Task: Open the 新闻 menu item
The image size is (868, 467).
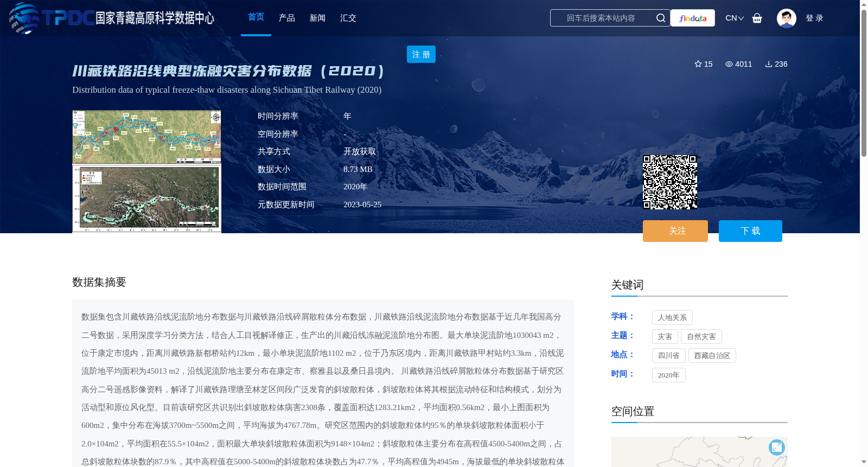Action: [x=317, y=18]
